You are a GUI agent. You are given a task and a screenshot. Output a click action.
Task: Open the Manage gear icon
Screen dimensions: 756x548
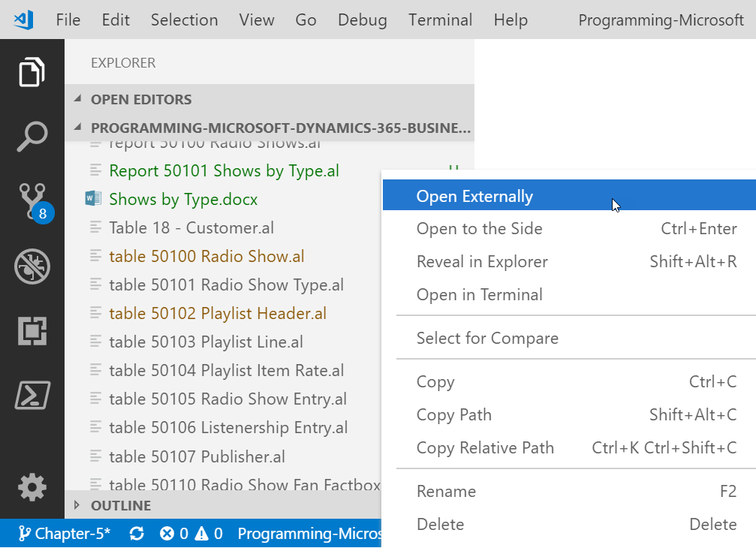tap(32, 487)
